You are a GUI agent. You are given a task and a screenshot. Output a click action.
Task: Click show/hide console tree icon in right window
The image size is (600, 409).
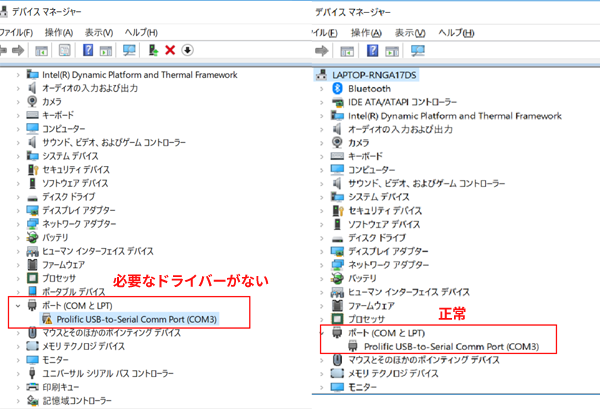click(347, 51)
